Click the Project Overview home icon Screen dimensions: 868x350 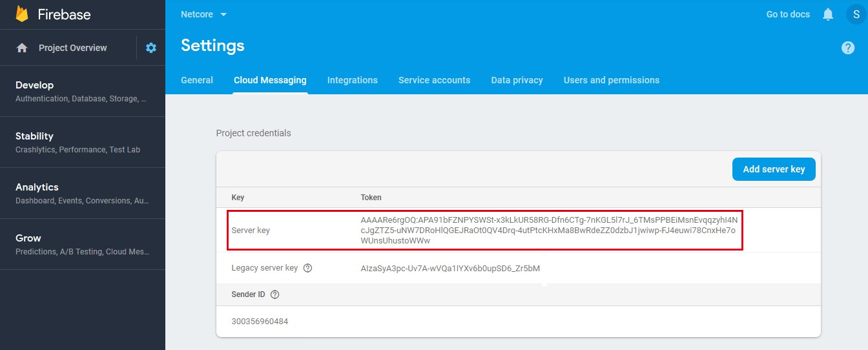[22, 48]
